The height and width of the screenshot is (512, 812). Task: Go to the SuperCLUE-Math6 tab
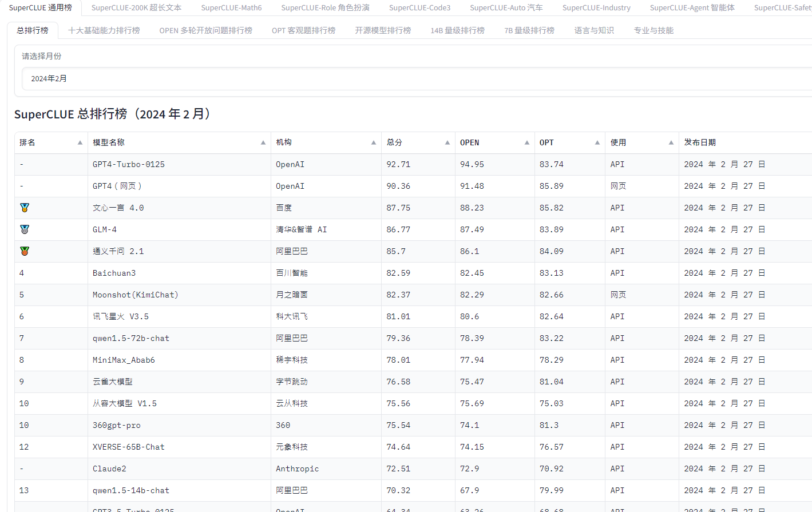point(231,8)
